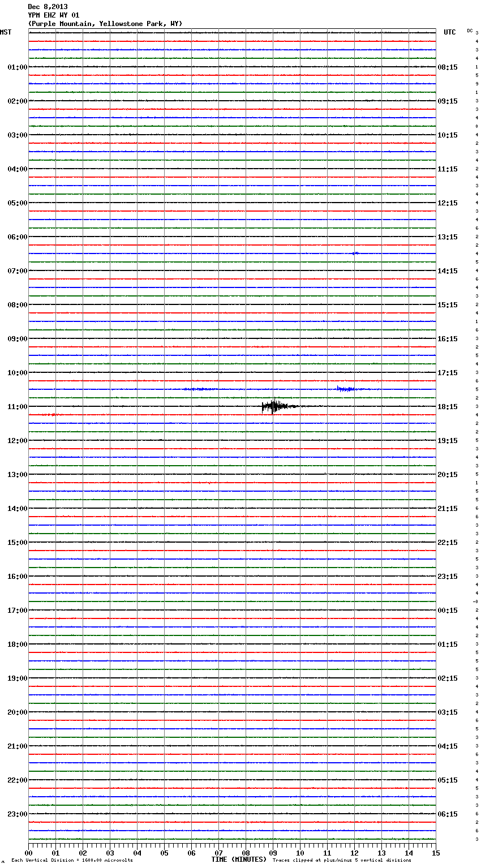Click the 17:15 UTC time label
481x868 pixels.
[448, 373]
